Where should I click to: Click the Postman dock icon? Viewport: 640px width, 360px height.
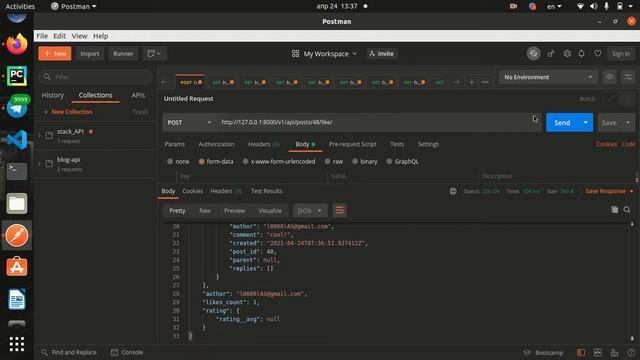tap(17, 236)
